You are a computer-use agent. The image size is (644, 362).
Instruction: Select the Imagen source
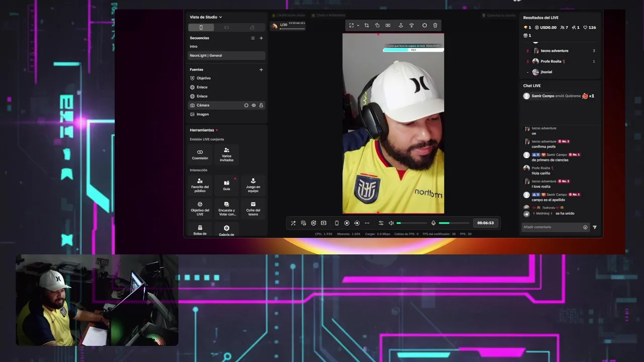pyautogui.click(x=226, y=114)
